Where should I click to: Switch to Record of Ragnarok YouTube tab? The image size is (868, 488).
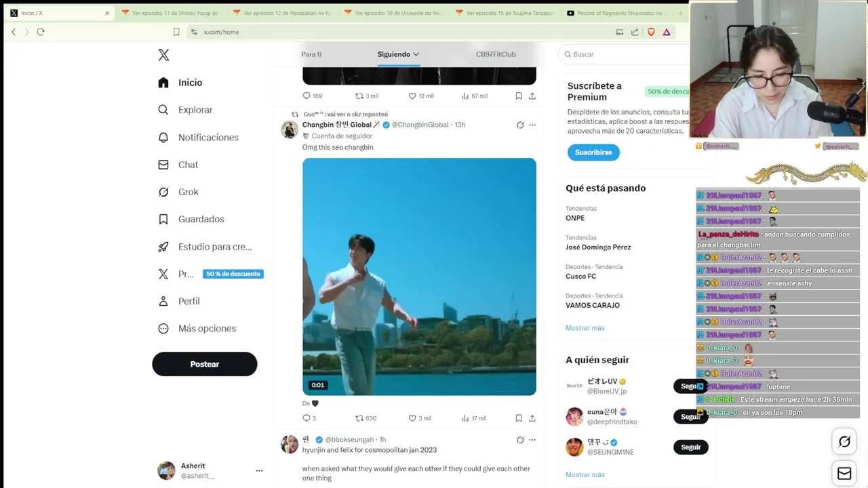[616, 13]
